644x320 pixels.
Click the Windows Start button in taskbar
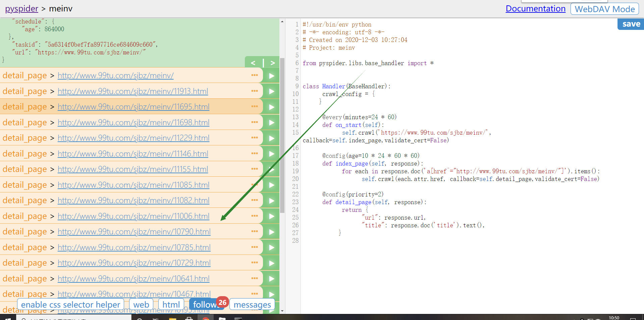(8, 318)
